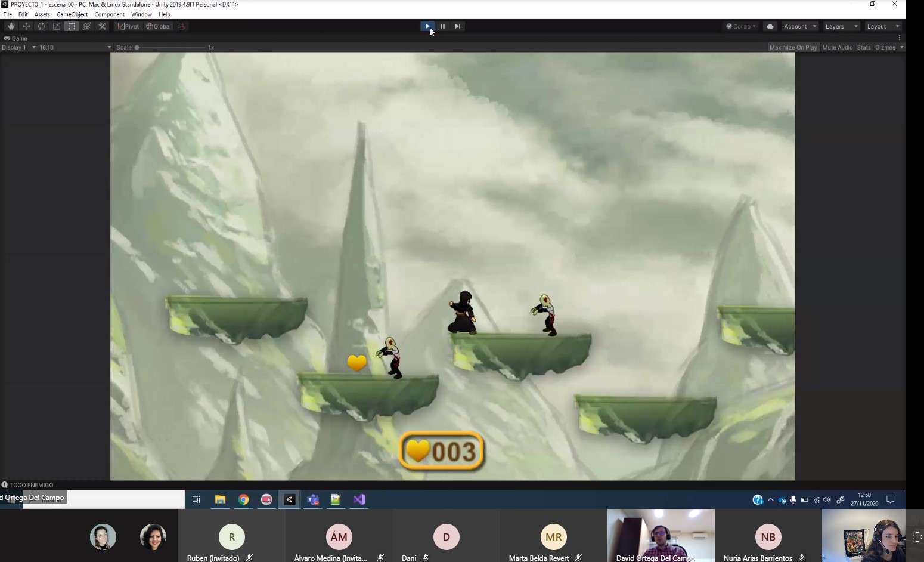Screen dimensions: 924x562
Task: Open the GameObject menu
Action: (x=72, y=14)
